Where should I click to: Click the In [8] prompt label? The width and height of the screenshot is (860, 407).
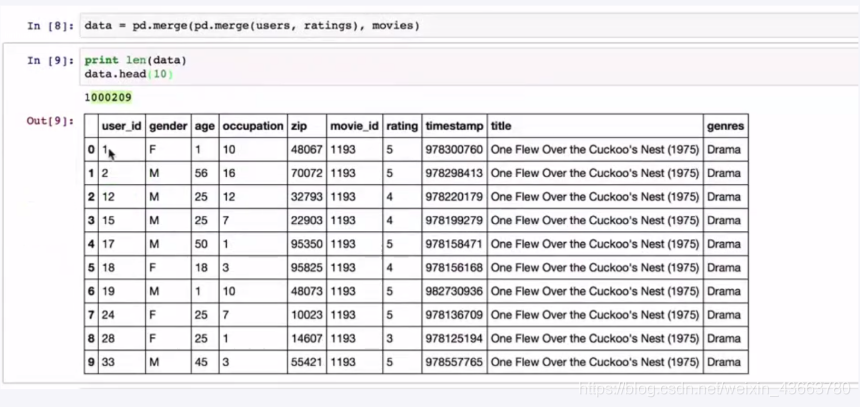coord(50,26)
